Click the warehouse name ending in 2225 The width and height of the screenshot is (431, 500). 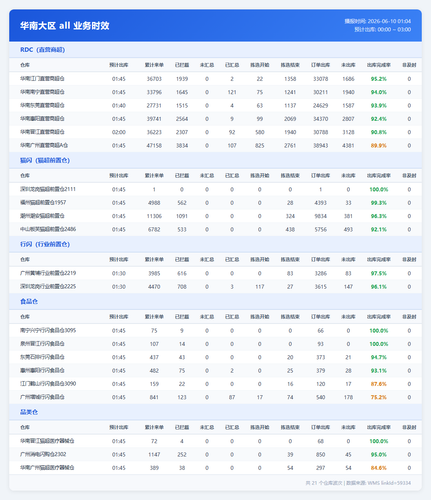point(48,287)
